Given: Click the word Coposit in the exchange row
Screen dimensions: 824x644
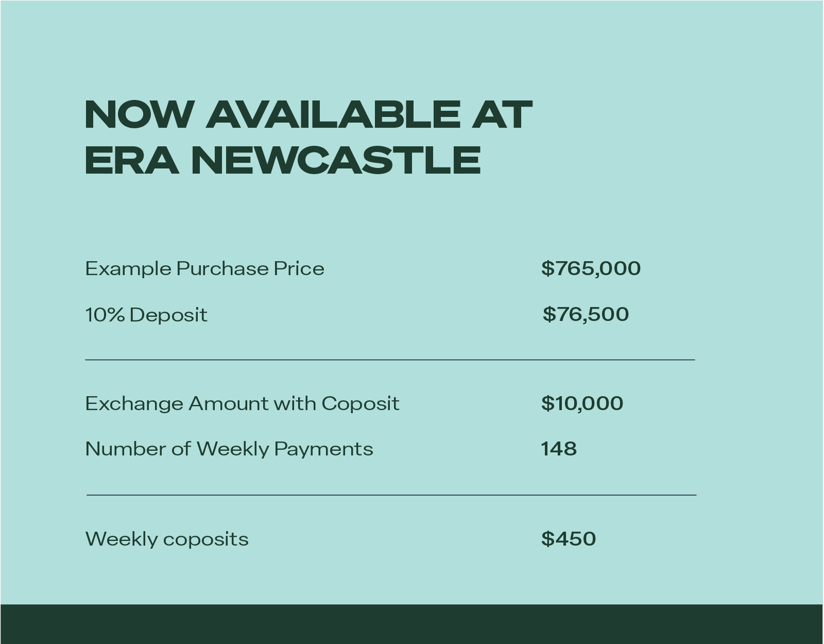Looking at the screenshot, I should [360, 403].
